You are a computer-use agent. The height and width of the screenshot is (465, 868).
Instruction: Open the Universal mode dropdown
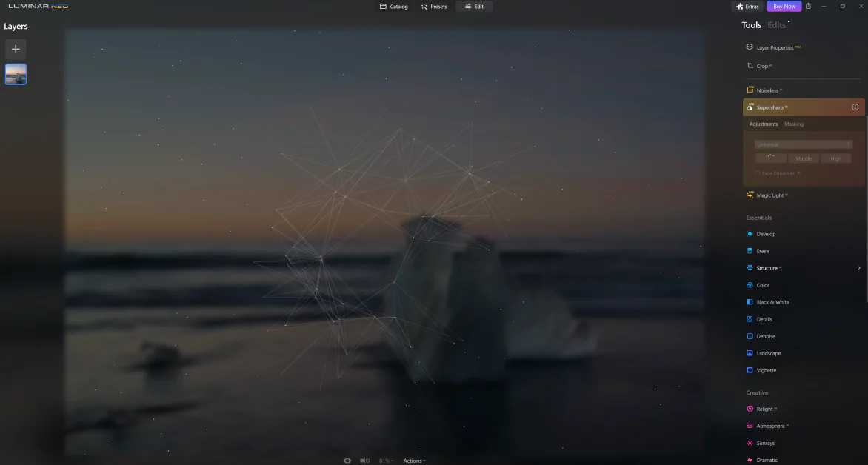point(803,144)
